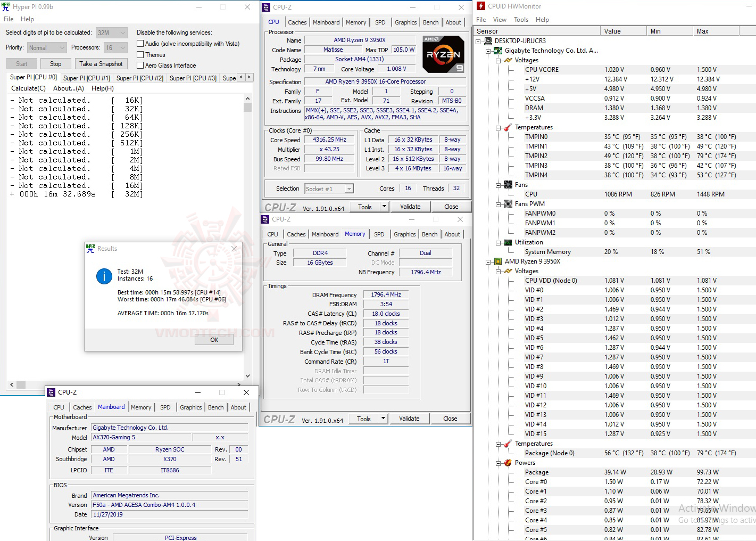Screen dimensions: 756x541
Task: Click the Powers icon in HWMonitor
Action: pos(508,463)
